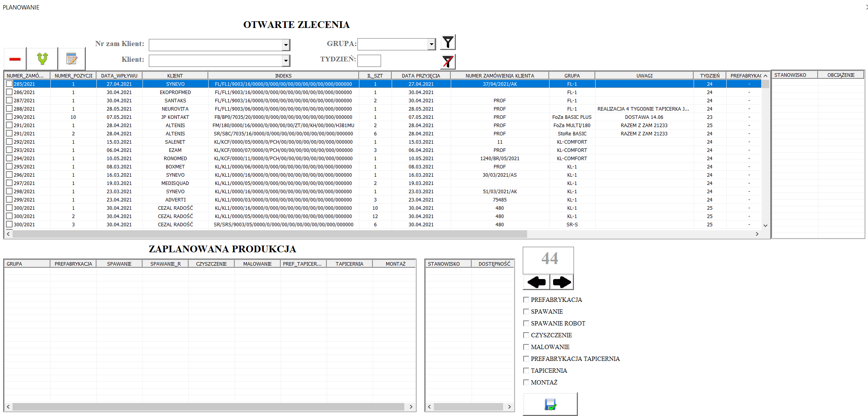This screenshot has width=868, height=416.
Task: Go to next week with right arrow
Action: pyautogui.click(x=562, y=282)
